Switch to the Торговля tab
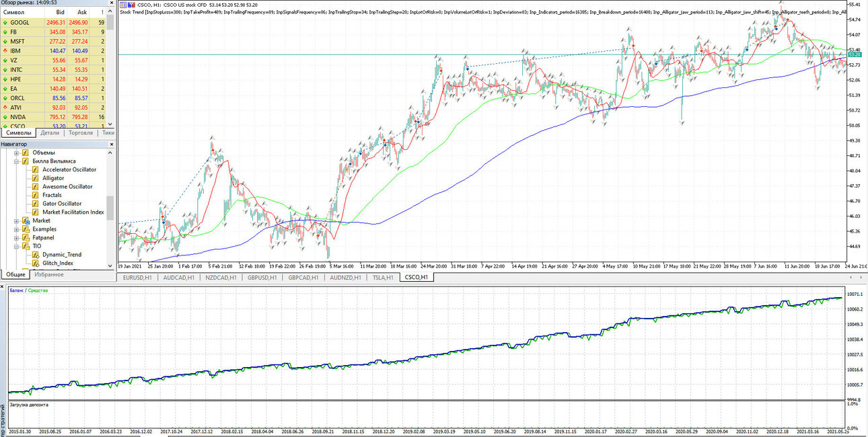This screenshot has height=437, width=868. (x=81, y=133)
